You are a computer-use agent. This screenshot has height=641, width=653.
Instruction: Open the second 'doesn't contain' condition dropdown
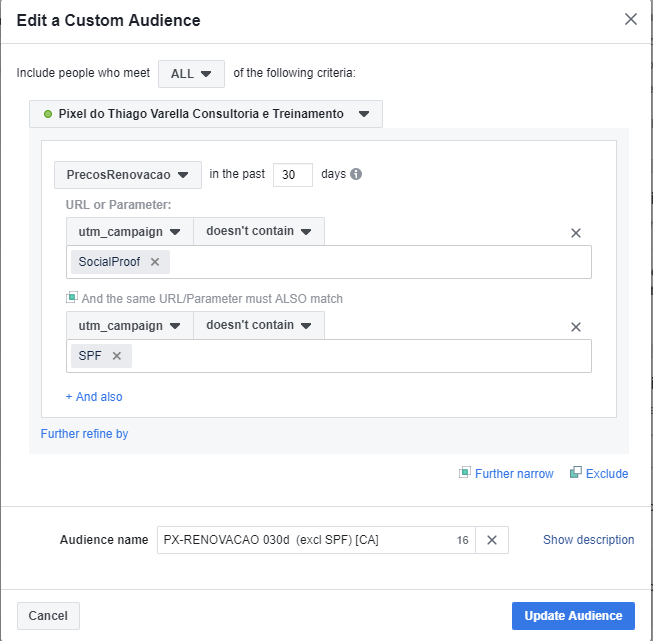(x=259, y=325)
